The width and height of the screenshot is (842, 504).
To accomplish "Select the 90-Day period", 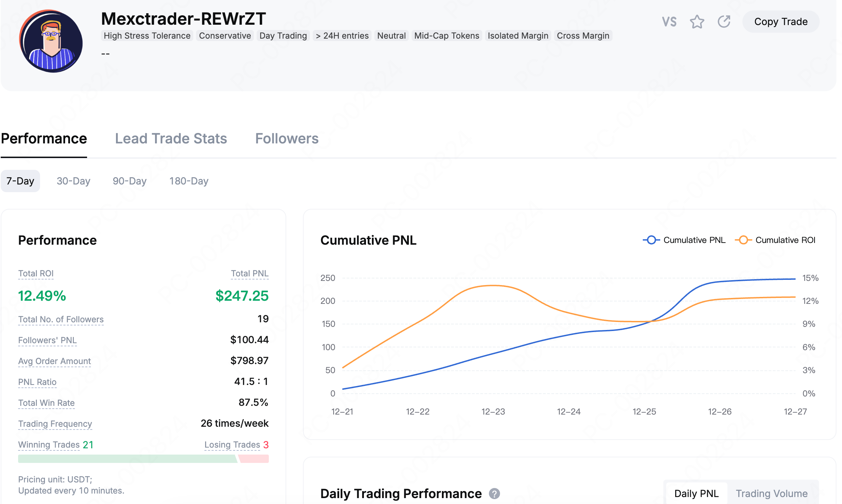I will pyautogui.click(x=130, y=181).
